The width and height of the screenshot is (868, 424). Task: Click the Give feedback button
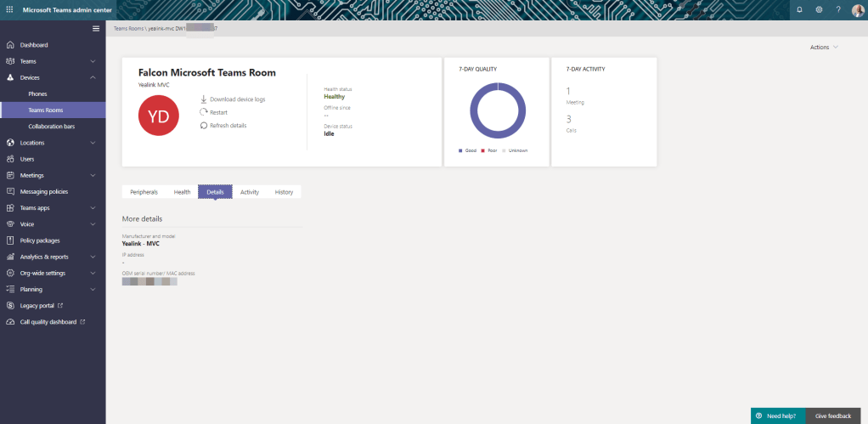click(x=832, y=416)
